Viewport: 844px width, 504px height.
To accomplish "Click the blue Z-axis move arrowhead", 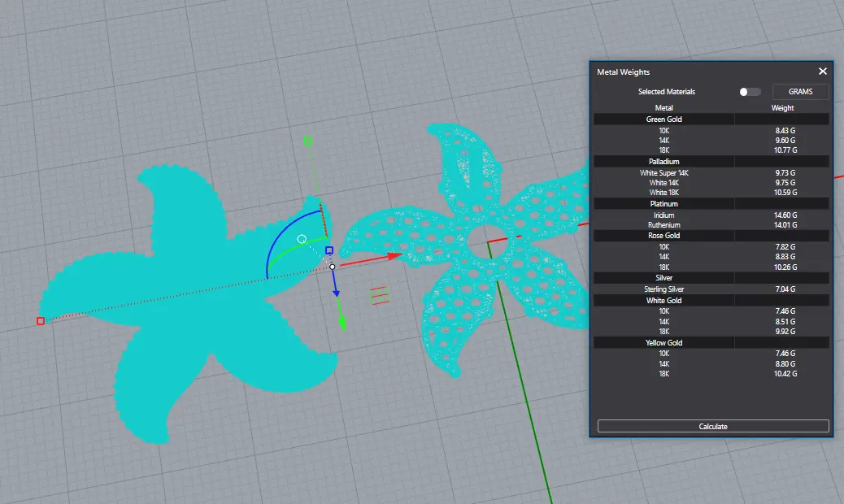I will [336, 293].
